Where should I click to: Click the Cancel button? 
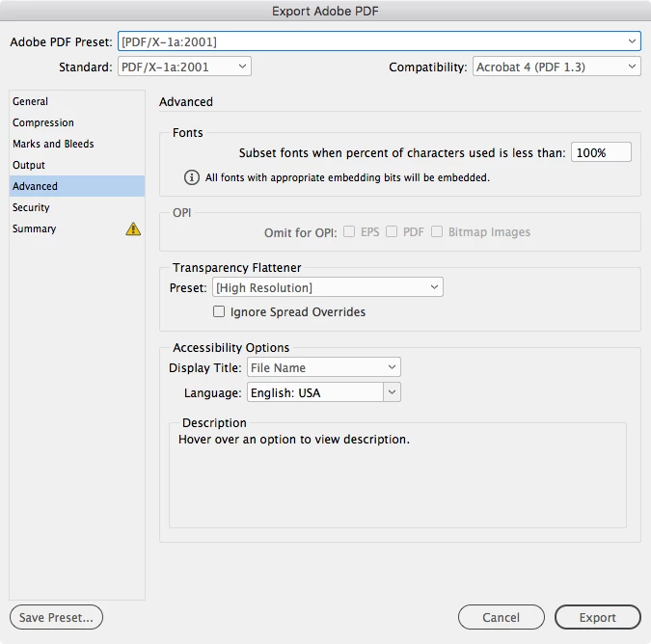(502, 617)
